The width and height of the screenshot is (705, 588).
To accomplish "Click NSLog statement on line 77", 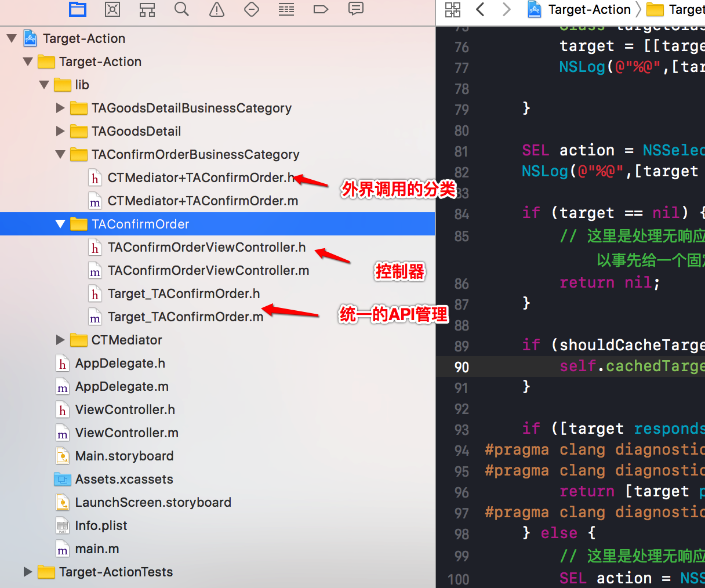I will tap(632, 67).
